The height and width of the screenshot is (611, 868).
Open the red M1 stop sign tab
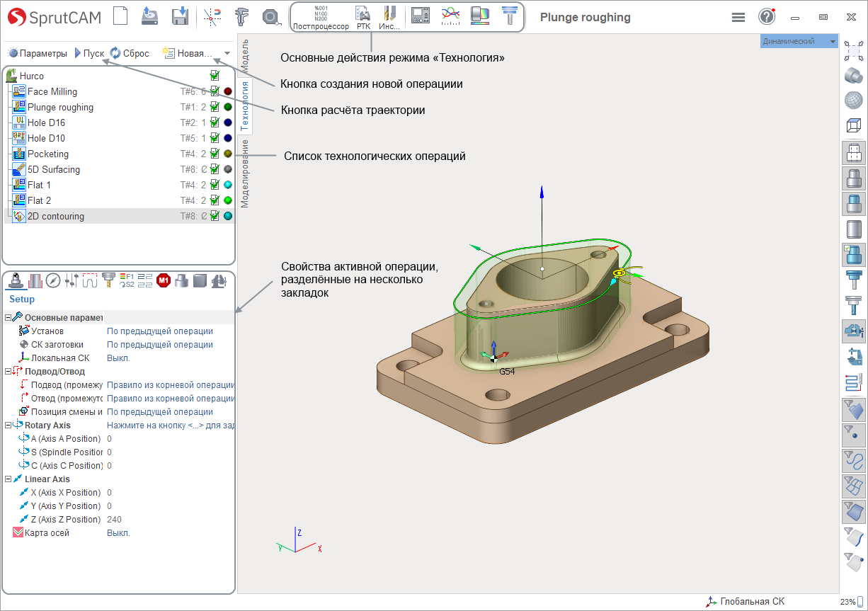pos(164,281)
